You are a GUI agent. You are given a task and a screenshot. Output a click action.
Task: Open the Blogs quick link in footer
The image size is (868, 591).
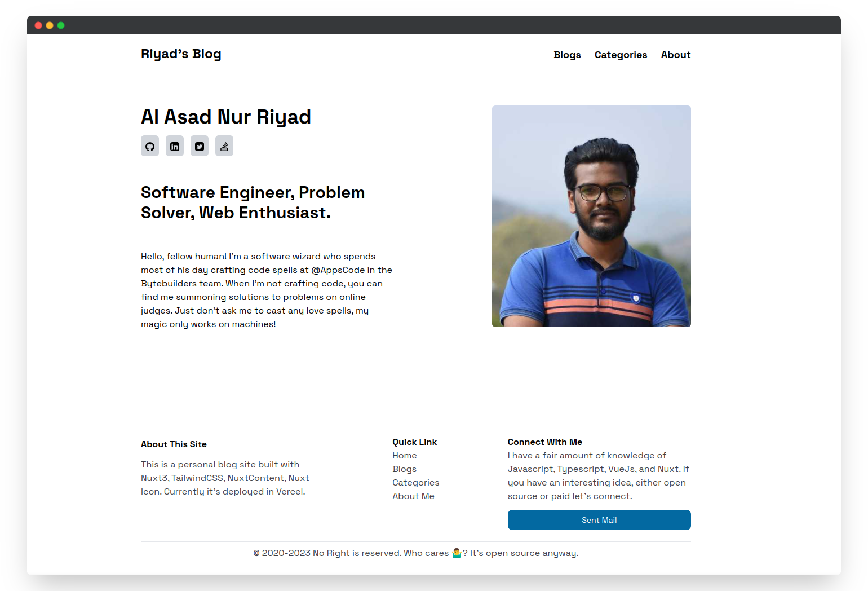[405, 469]
